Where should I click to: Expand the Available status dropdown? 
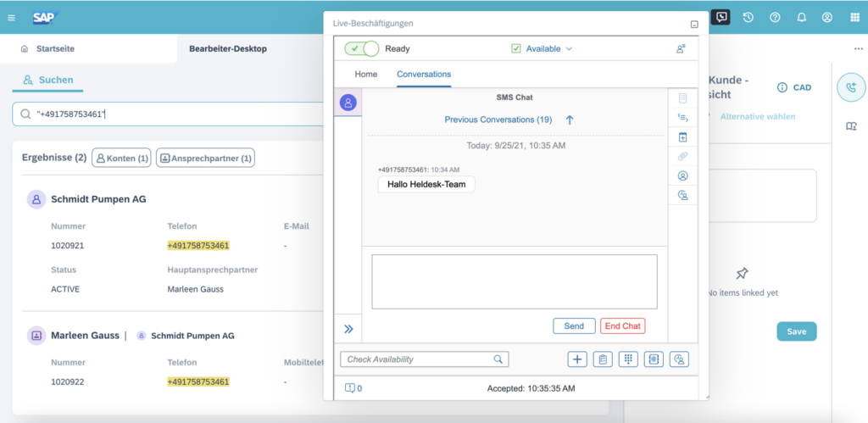click(569, 49)
